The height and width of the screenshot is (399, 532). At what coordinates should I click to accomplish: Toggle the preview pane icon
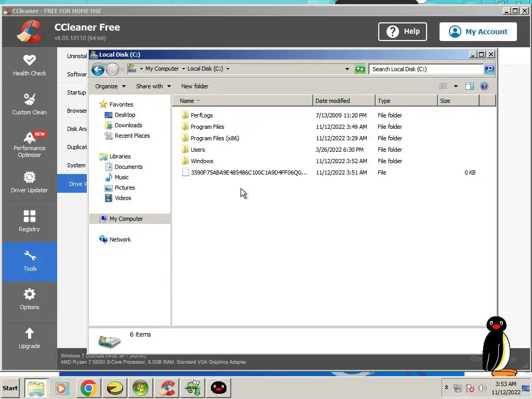tap(470, 86)
